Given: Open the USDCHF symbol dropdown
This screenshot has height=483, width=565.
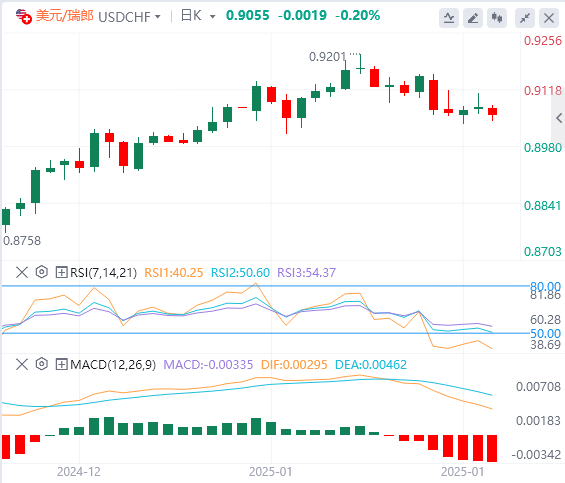Looking at the screenshot, I should click(x=129, y=17).
